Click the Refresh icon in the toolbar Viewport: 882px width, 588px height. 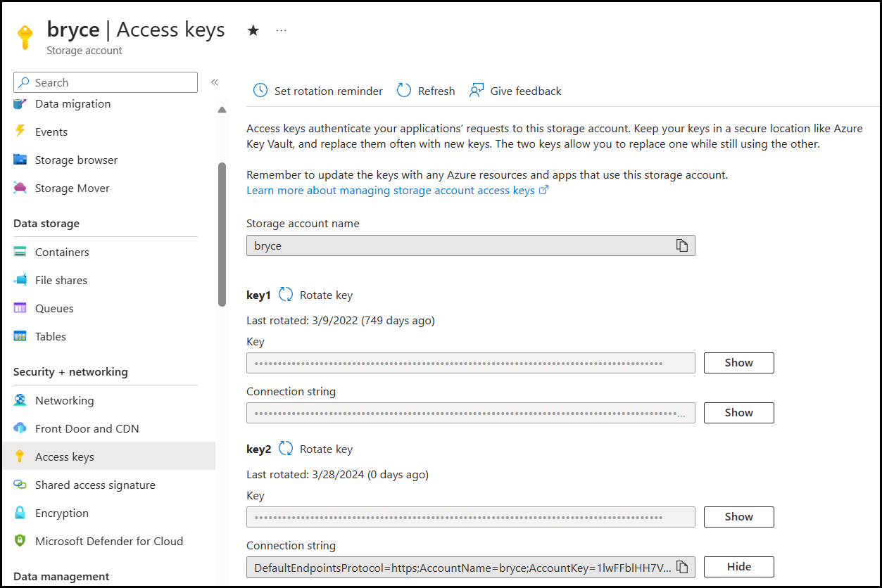coord(404,91)
